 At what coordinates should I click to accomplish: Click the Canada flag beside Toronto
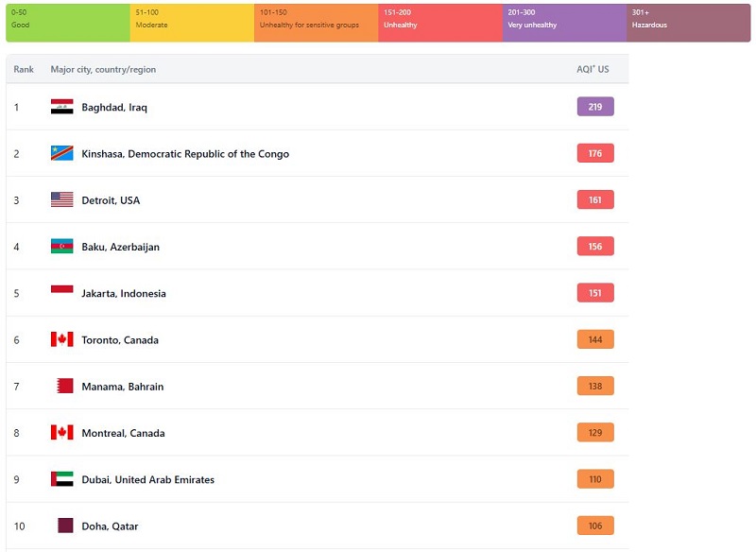tap(61, 339)
